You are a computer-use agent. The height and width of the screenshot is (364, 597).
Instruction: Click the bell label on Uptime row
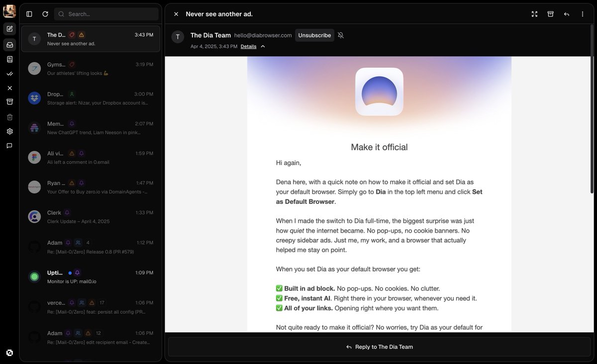[x=77, y=273]
